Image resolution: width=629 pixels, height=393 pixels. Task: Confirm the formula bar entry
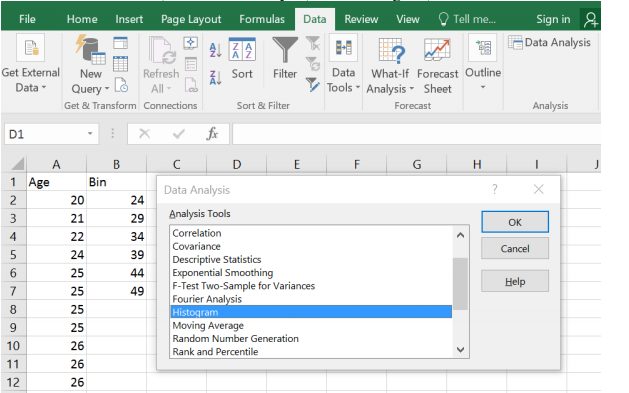179,134
